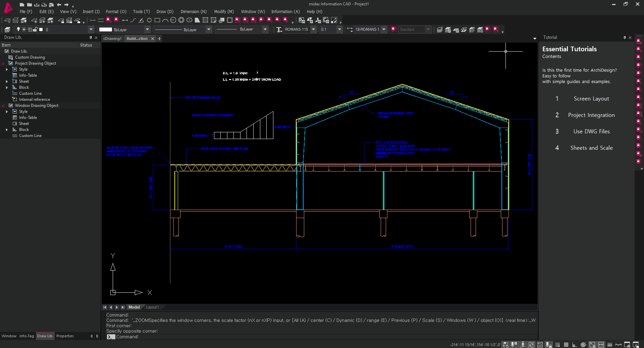
Task: Select the Polygon draw tool
Action: (x=149, y=20)
